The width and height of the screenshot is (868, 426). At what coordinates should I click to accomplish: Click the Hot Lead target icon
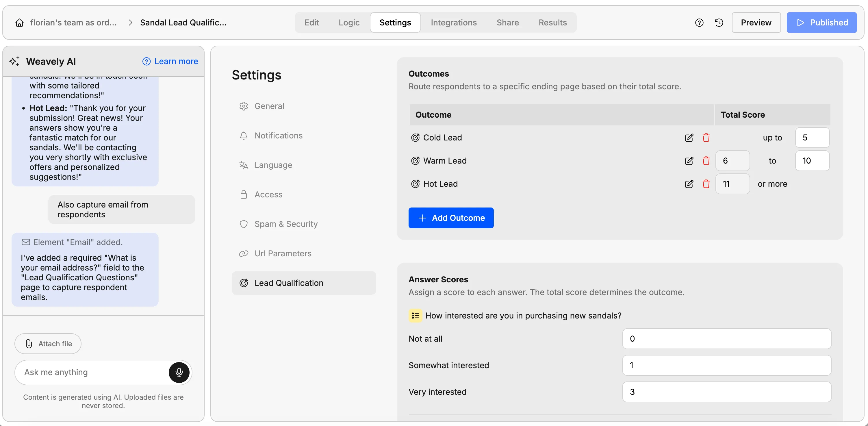tap(415, 184)
